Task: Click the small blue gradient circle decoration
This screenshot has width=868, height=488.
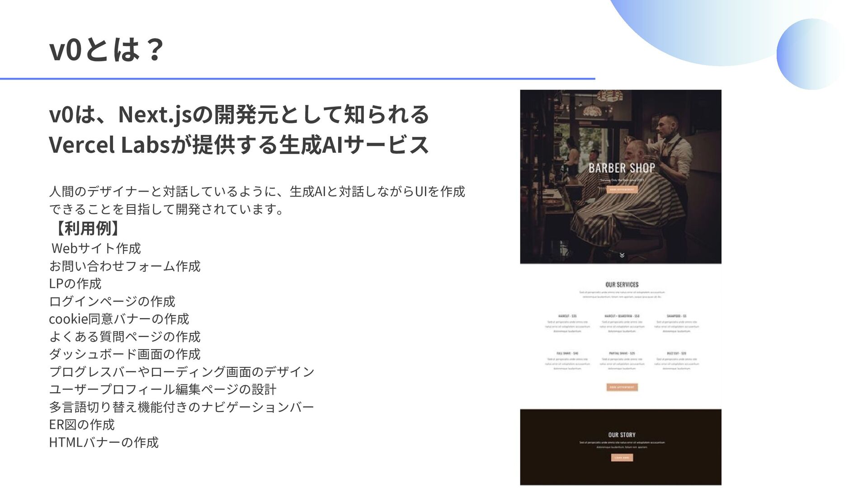Action: [x=811, y=54]
